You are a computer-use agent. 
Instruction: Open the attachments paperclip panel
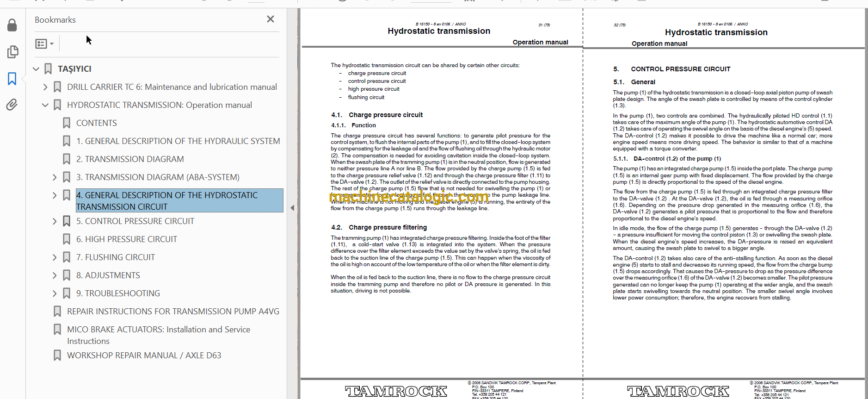(12, 105)
